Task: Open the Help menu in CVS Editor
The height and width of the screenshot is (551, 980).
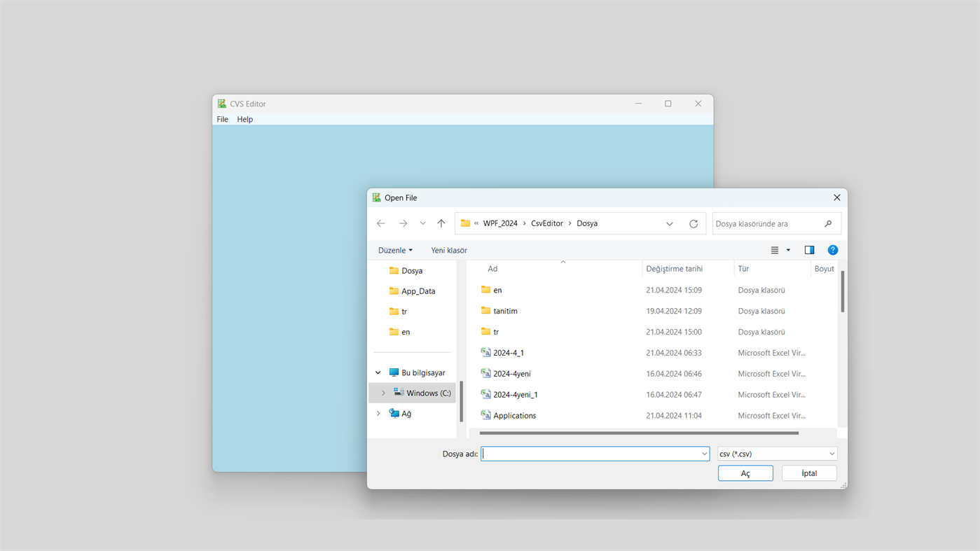Action: [x=244, y=119]
